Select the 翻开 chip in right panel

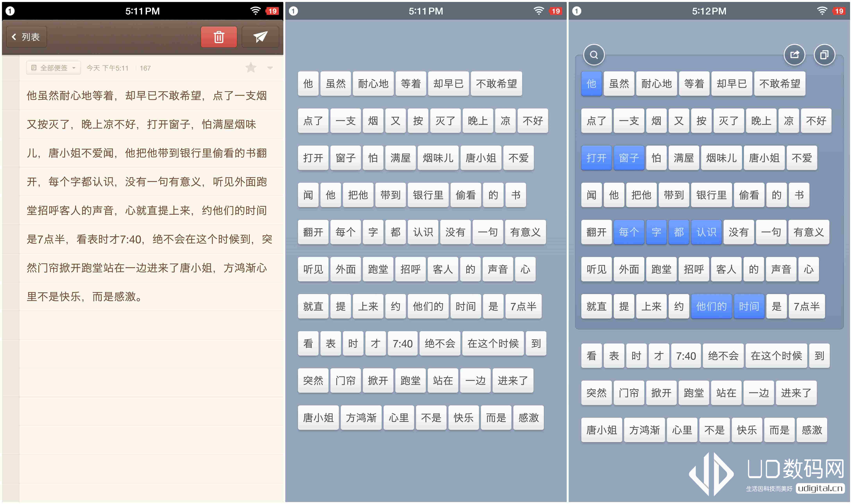click(x=596, y=232)
